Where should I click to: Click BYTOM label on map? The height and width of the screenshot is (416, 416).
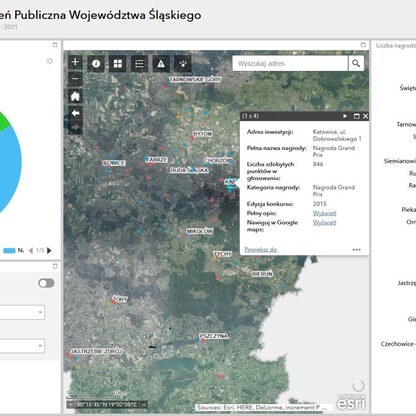pyautogui.click(x=203, y=134)
